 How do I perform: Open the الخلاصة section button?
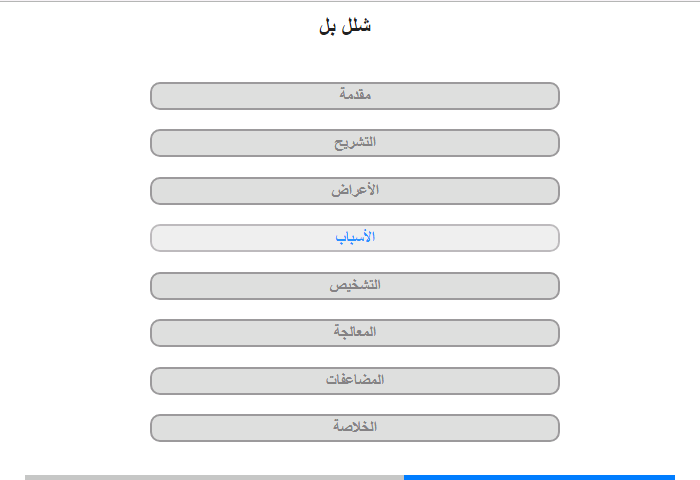pos(355,428)
